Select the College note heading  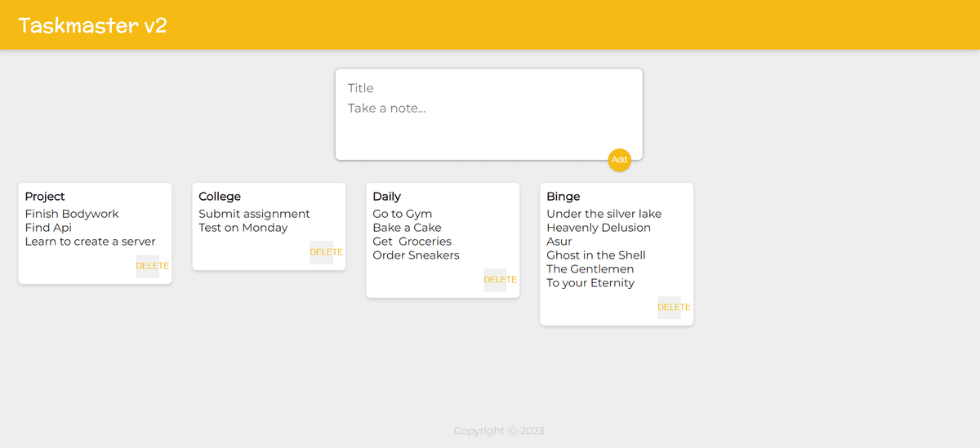(x=220, y=197)
